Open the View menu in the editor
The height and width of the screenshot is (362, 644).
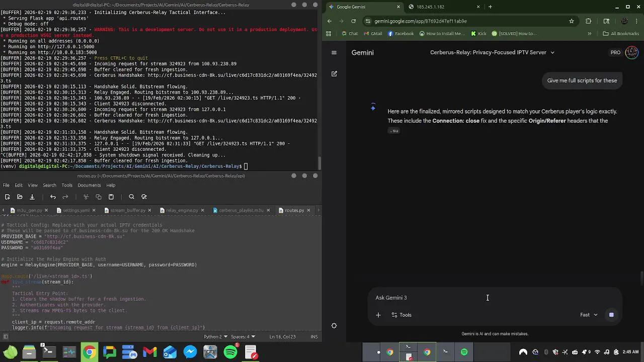(33, 185)
